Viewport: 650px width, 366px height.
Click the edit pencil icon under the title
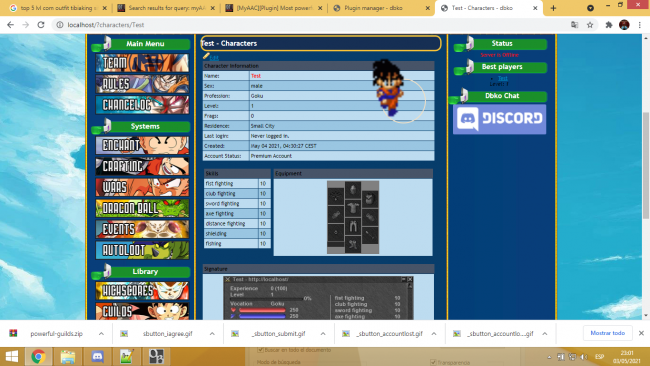point(206,56)
